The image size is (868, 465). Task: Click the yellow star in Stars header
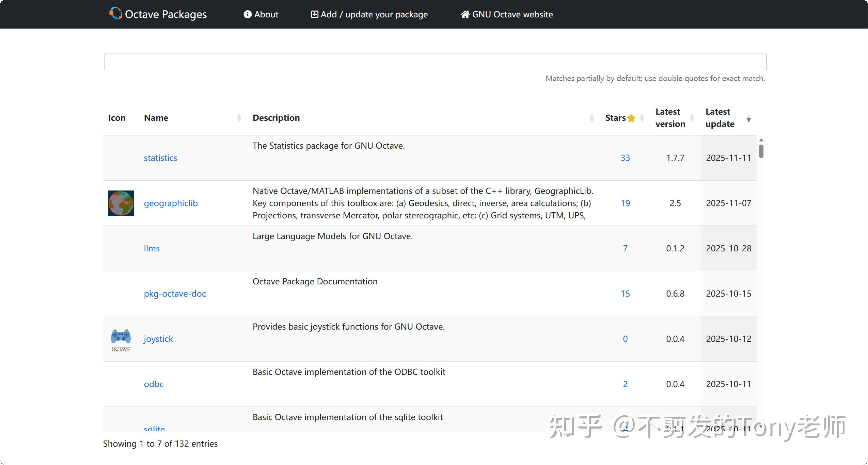tap(631, 118)
